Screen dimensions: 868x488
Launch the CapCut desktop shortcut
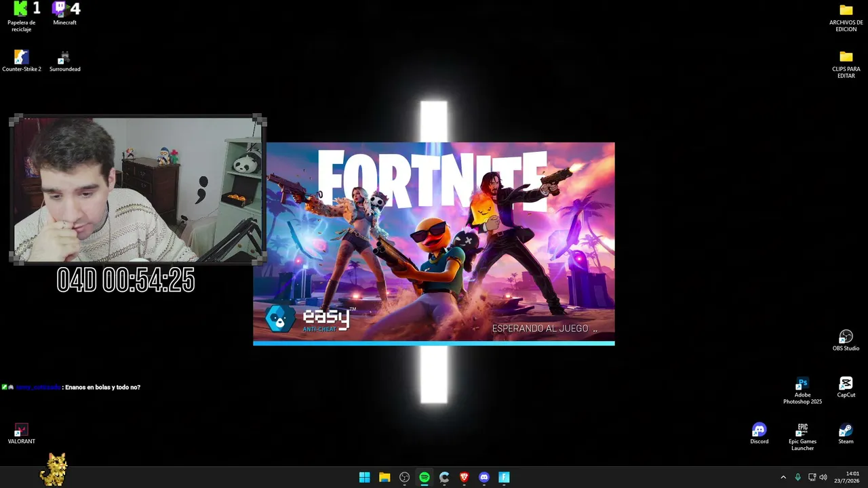click(x=846, y=387)
